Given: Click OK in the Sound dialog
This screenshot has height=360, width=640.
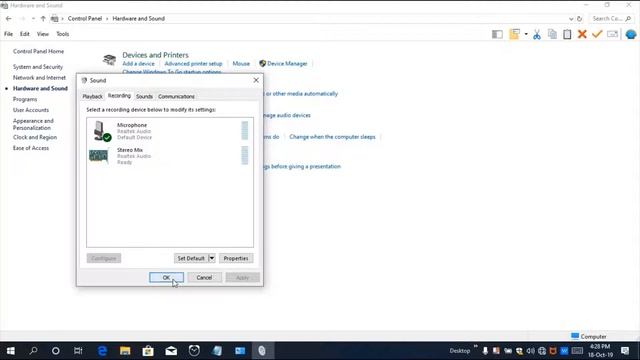Looking at the screenshot, I should click(x=166, y=278).
